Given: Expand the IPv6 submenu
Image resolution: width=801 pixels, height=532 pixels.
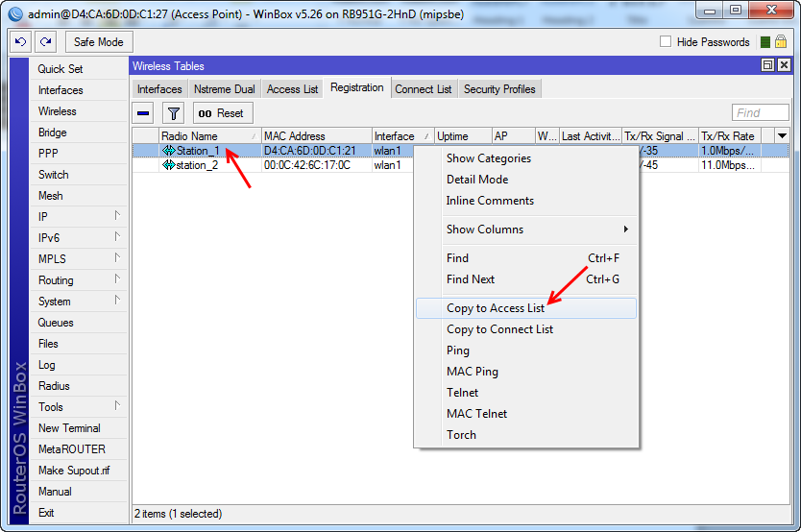Looking at the screenshot, I should pos(117,236).
